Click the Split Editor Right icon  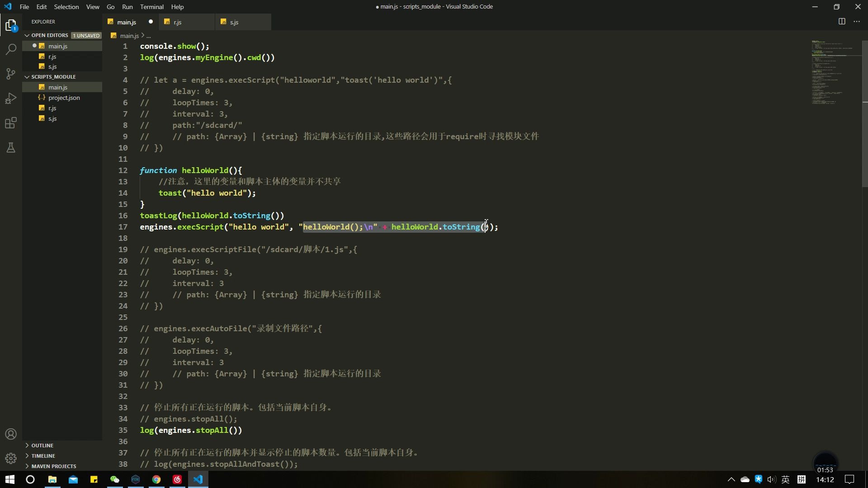point(842,22)
